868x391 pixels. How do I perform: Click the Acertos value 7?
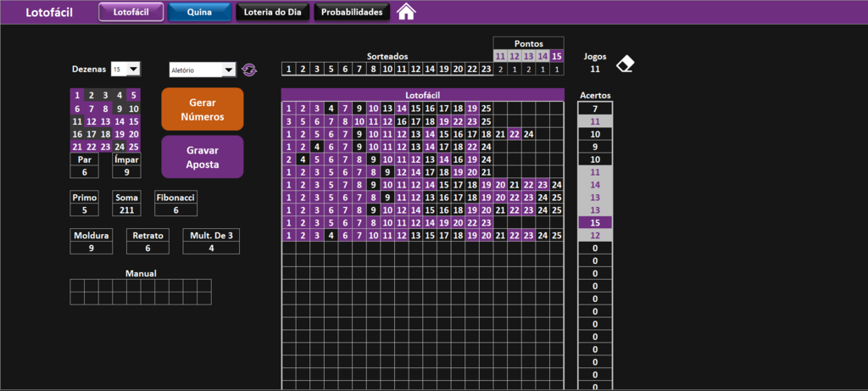(595, 109)
